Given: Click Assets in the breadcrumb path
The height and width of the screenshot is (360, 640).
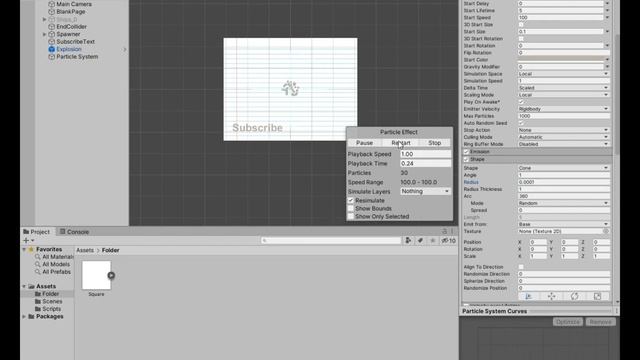Looking at the screenshot, I should pos(85,250).
